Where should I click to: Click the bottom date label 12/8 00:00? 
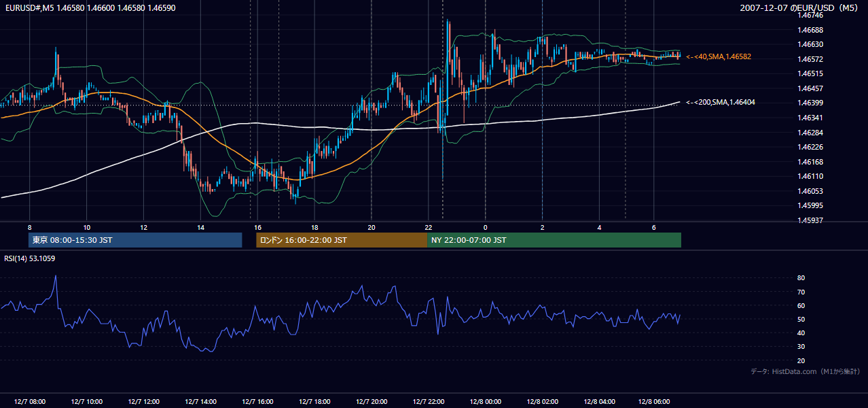(x=485, y=402)
